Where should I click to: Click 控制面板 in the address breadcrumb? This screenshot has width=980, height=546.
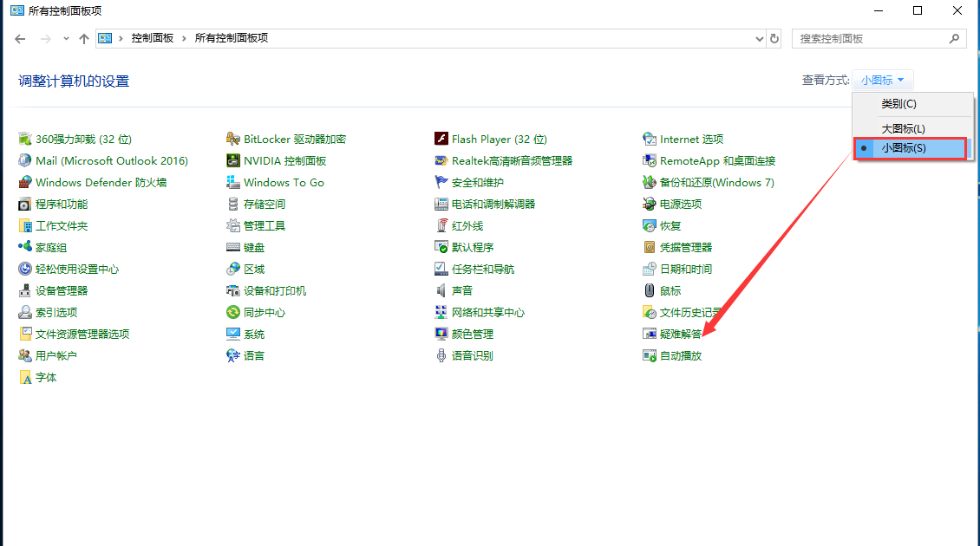coord(153,38)
